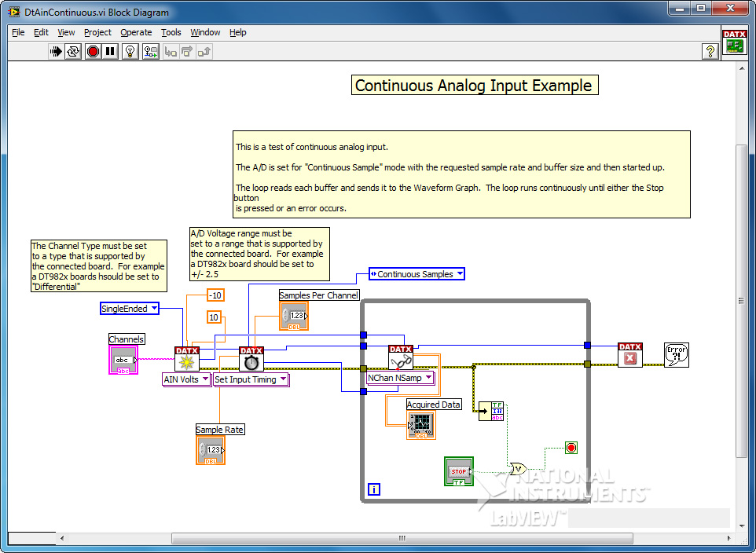The height and width of the screenshot is (553, 756).
Task: Click the Run Continuously button
Action: [x=74, y=52]
